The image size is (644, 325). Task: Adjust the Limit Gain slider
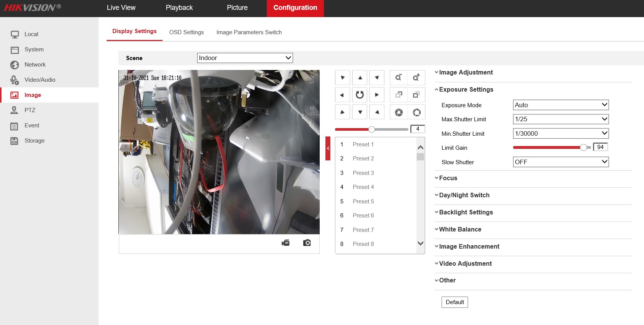pyautogui.click(x=552, y=147)
